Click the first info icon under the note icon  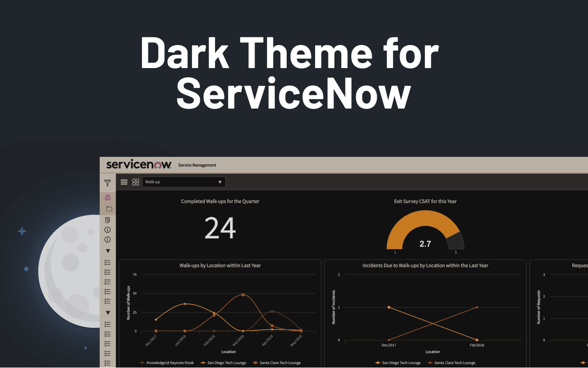pyautogui.click(x=107, y=230)
